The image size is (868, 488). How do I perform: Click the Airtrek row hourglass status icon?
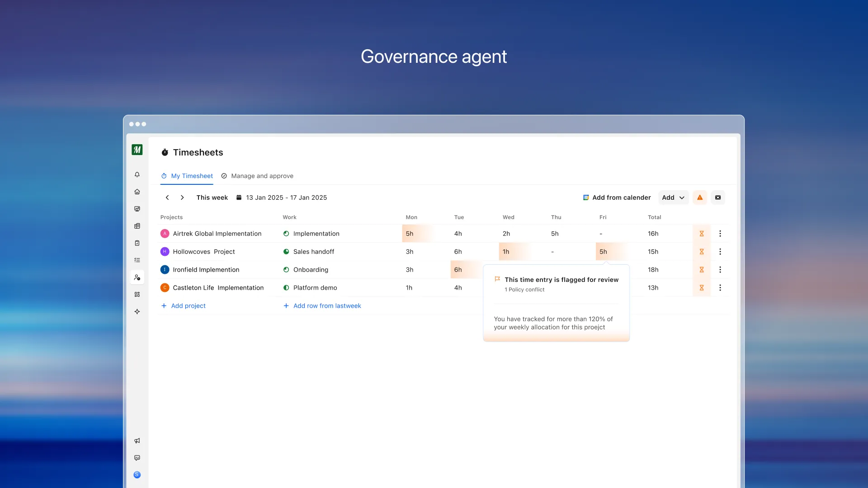[x=702, y=234]
